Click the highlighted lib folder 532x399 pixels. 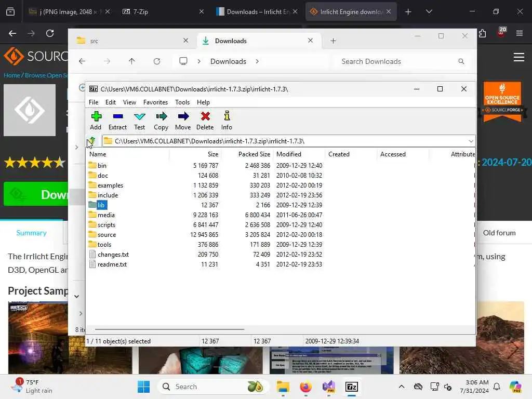pos(101,205)
